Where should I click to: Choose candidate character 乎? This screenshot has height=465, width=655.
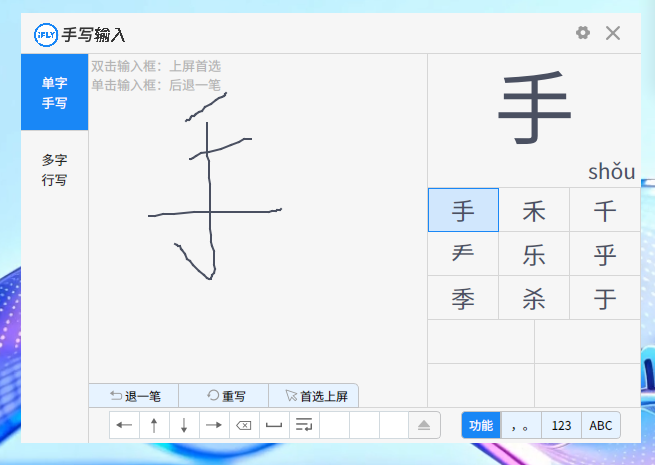click(x=605, y=254)
